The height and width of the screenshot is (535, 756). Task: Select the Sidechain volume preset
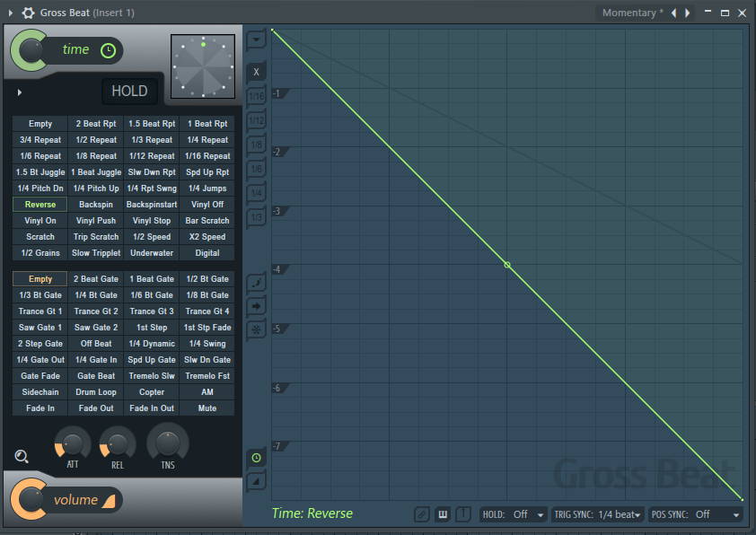[40, 392]
